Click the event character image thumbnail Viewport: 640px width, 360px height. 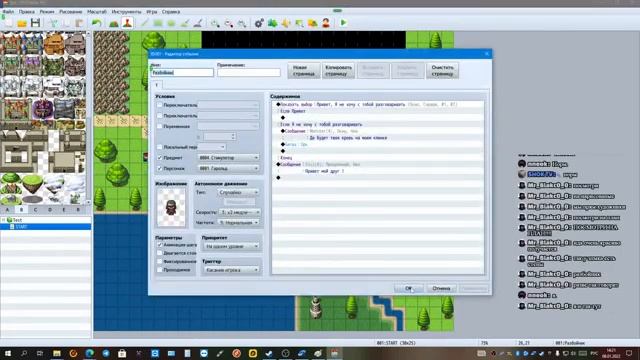coord(171,208)
